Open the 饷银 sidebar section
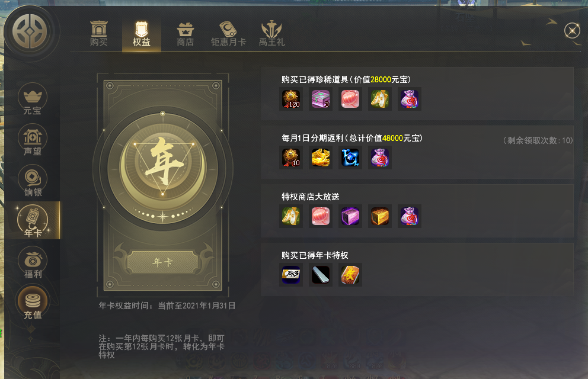The height and width of the screenshot is (379, 588). [x=33, y=181]
